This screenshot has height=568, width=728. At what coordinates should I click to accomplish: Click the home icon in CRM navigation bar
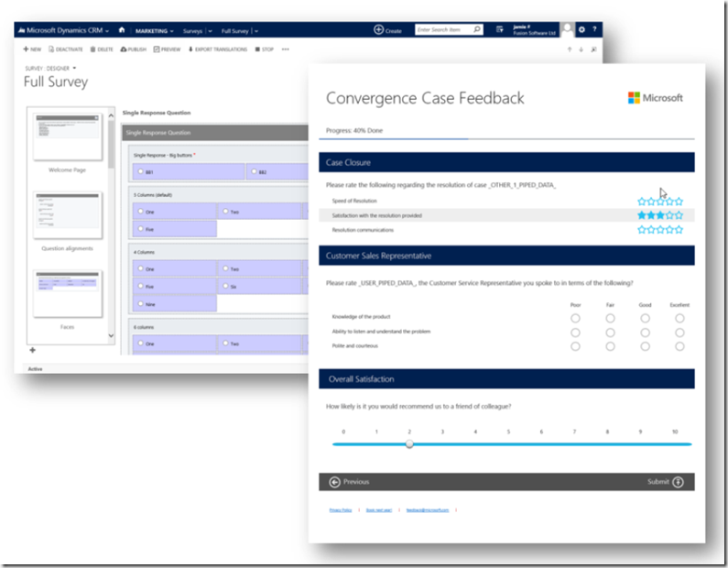click(x=122, y=30)
